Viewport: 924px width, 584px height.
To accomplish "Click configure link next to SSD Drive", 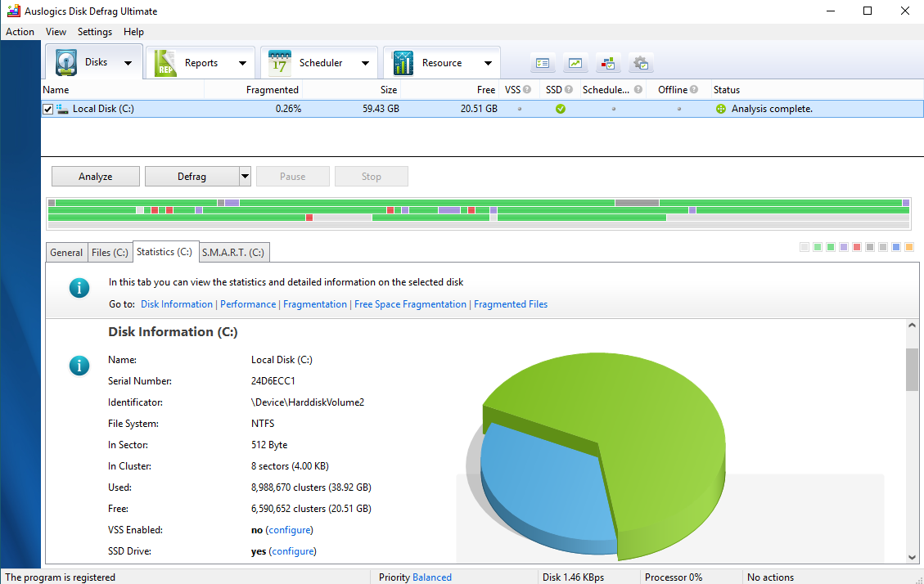I will (293, 551).
